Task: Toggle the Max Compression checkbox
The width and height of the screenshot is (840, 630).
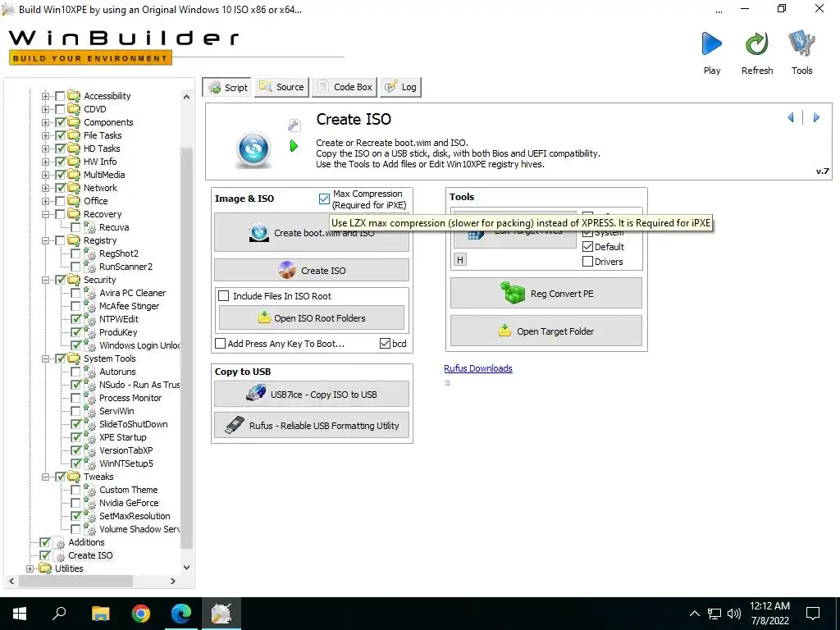Action: pyautogui.click(x=324, y=199)
